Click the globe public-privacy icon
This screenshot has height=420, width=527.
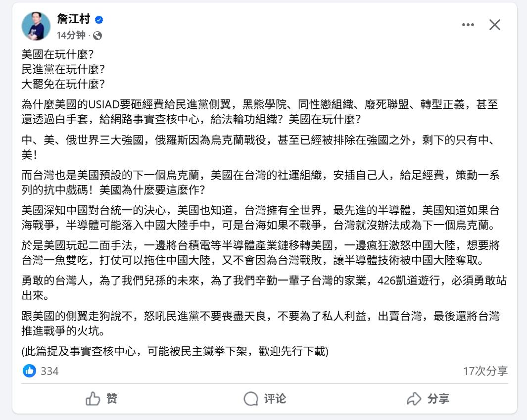(97, 36)
